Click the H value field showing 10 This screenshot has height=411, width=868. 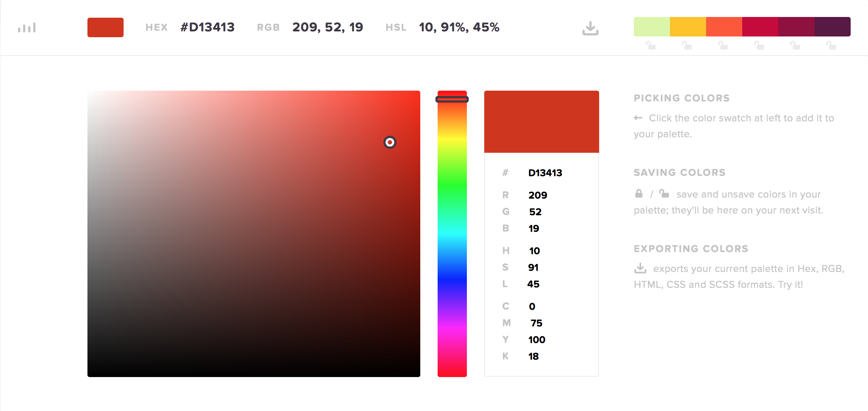coord(534,251)
